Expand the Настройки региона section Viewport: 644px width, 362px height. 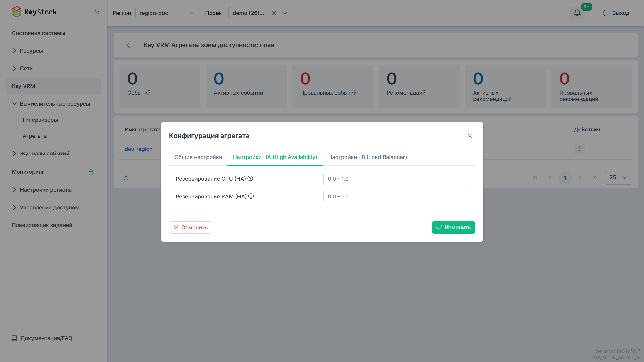tap(14, 190)
